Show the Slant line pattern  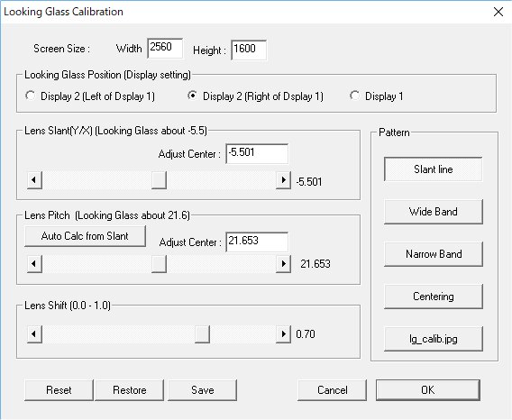[434, 169]
